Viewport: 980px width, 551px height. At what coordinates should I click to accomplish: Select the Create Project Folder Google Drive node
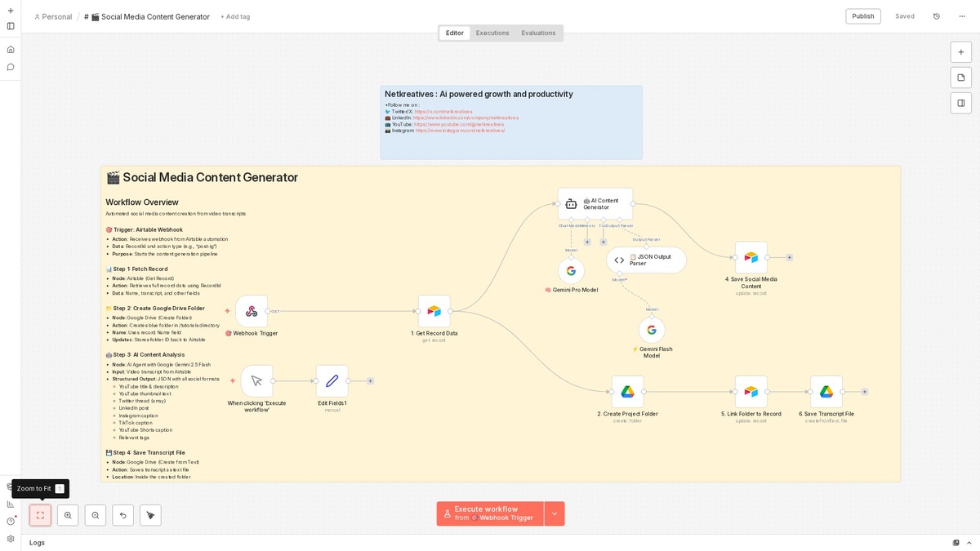627,392
